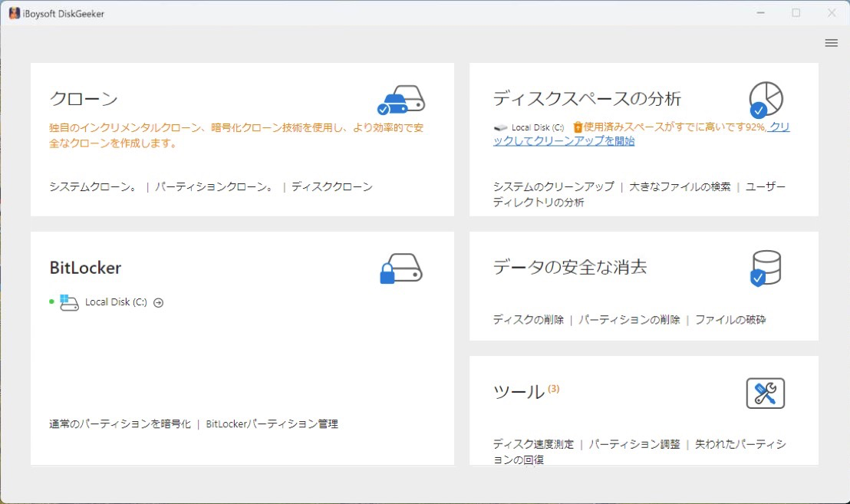Viewport: 850px width, 504px height.
Task: Close the DiskGeeker window
Action: tap(832, 12)
